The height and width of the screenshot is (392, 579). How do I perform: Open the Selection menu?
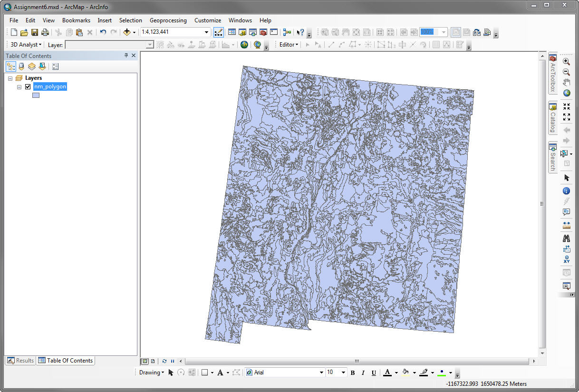tap(131, 20)
